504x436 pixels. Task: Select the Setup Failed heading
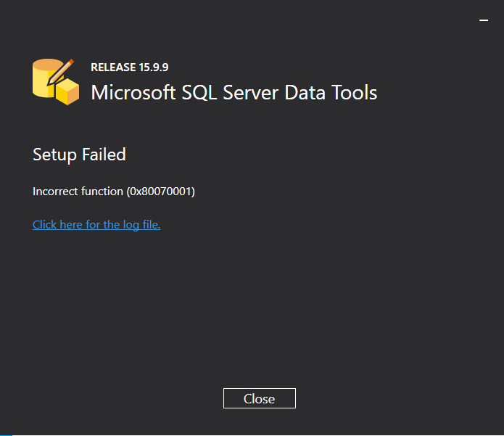(79, 155)
